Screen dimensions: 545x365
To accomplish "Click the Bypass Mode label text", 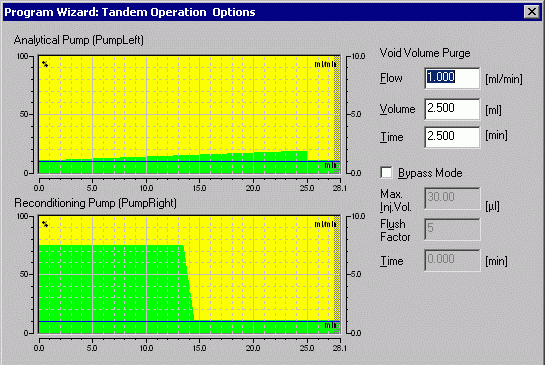I will [x=430, y=173].
